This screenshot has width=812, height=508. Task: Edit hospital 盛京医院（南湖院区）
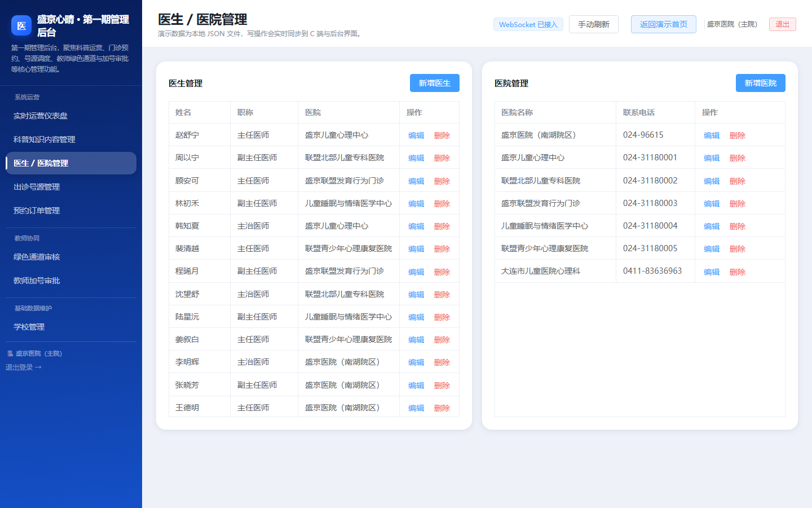[x=712, y=135]
